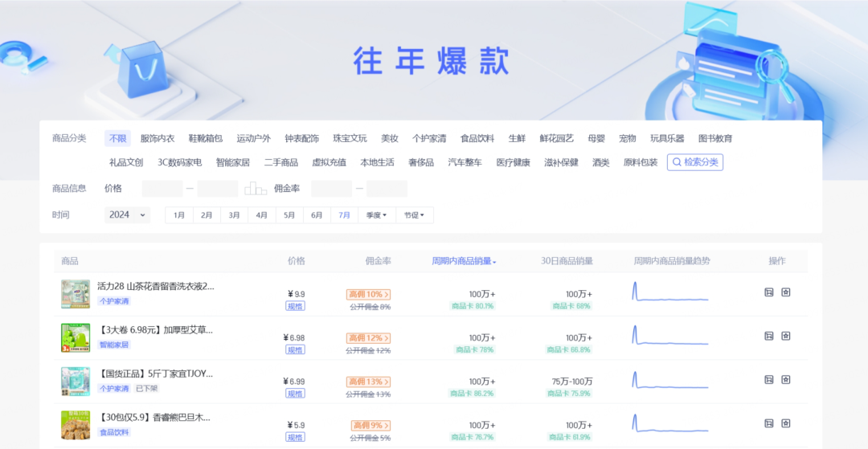Expand the 季度 quarter dropdown
868x449 pixels.
click(377, 215)
